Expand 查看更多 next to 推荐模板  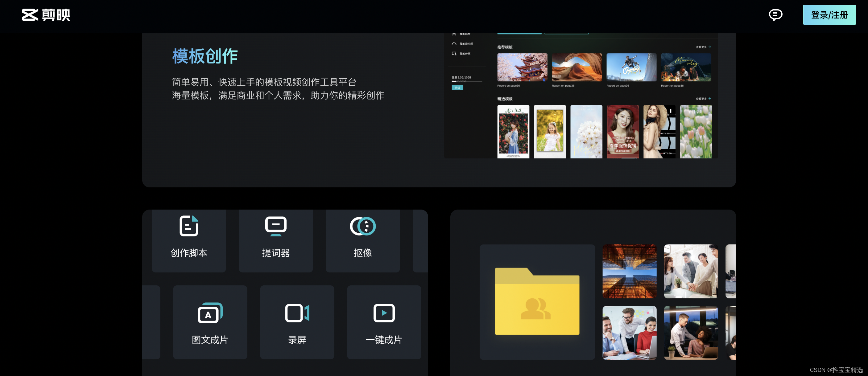click(x=703, y=47)
